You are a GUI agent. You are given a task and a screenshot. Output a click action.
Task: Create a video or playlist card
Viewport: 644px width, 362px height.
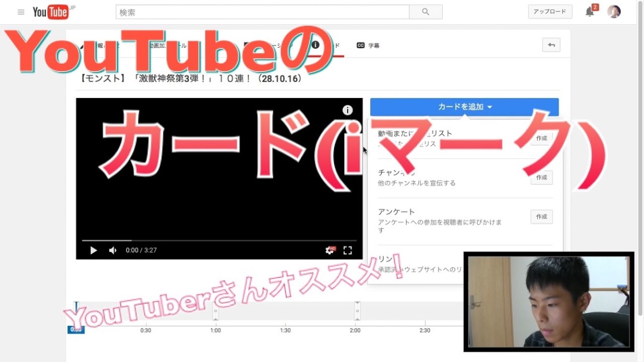coord(541,138)
